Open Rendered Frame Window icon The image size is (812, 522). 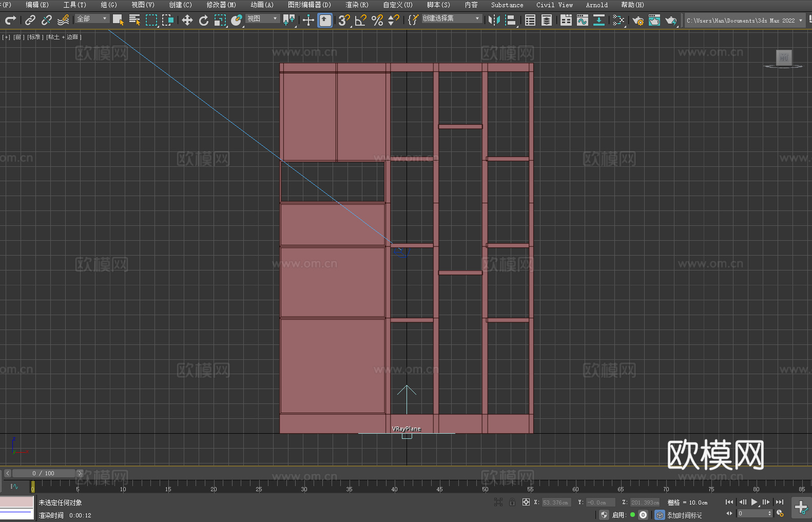(654, 20)
